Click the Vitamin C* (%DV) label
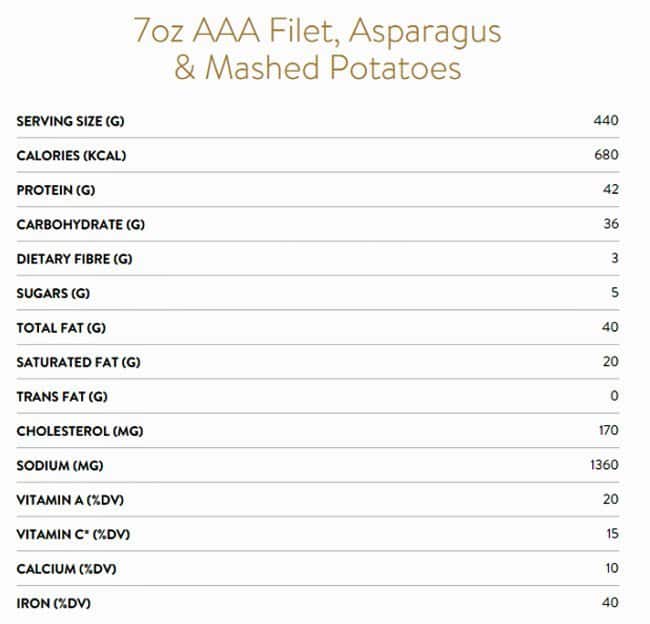Image resolution: width=650 pixels, height=624 pixels. tap(73, 535)
